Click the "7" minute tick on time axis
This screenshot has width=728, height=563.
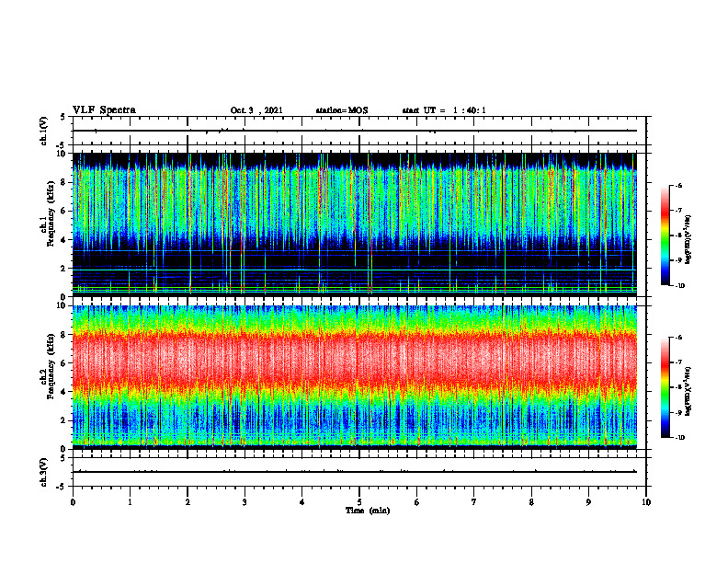coord(474,502)
